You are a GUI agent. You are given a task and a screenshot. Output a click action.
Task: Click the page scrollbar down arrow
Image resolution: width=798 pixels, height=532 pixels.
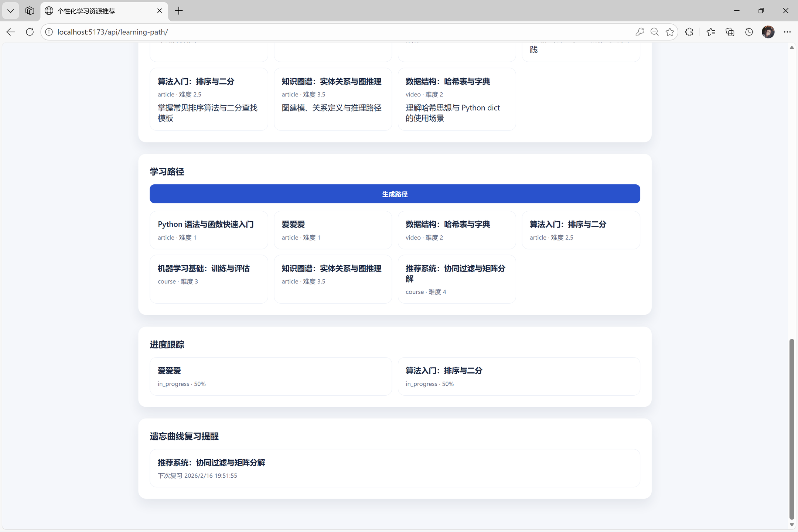pyautogui.click(x=792, y=525)
